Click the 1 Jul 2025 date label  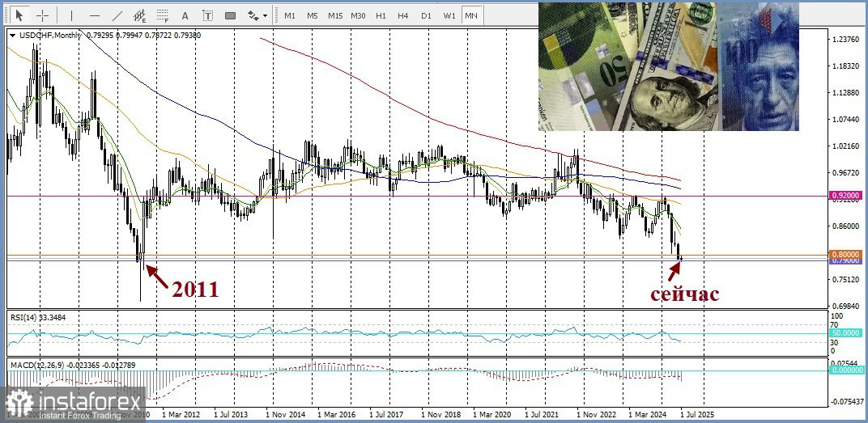tap(699, 413)
